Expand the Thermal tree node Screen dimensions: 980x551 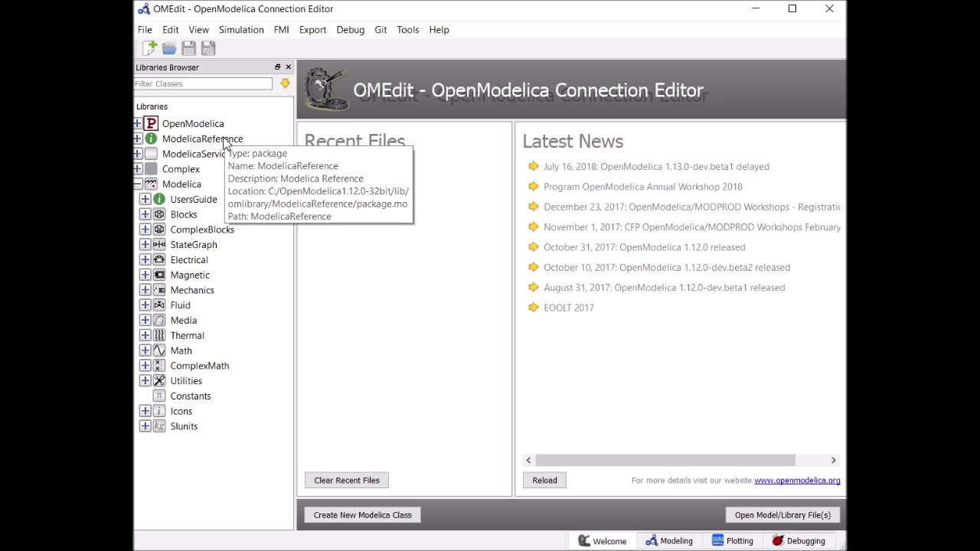[145, 335]
